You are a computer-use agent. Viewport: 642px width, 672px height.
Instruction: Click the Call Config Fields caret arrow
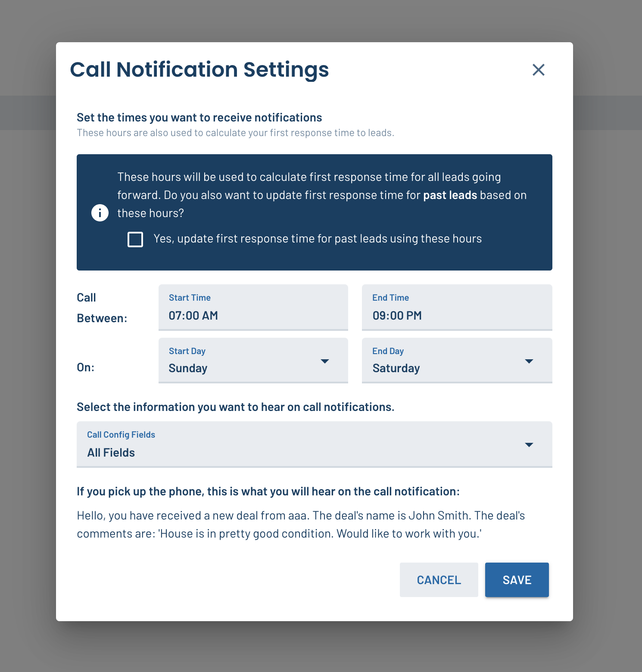tap(529, 445)
